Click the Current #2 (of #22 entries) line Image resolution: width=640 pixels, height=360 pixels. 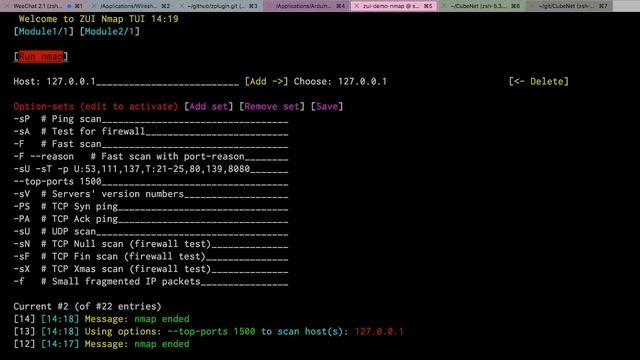click(87, 307)
